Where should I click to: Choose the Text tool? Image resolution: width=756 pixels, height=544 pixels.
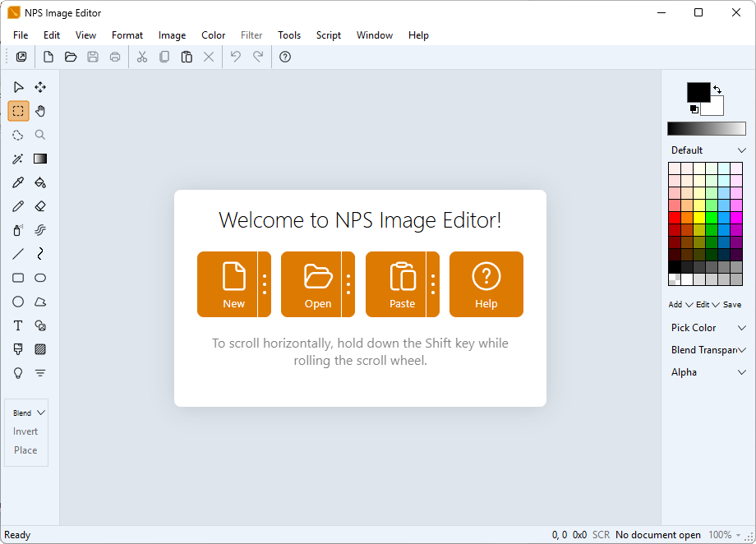[x=18, y=325]
